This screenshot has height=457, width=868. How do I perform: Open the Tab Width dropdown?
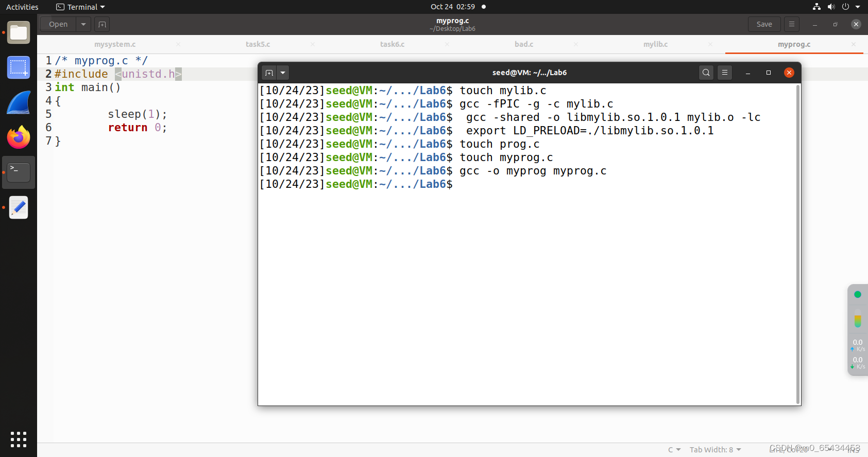tap(716, 450)
